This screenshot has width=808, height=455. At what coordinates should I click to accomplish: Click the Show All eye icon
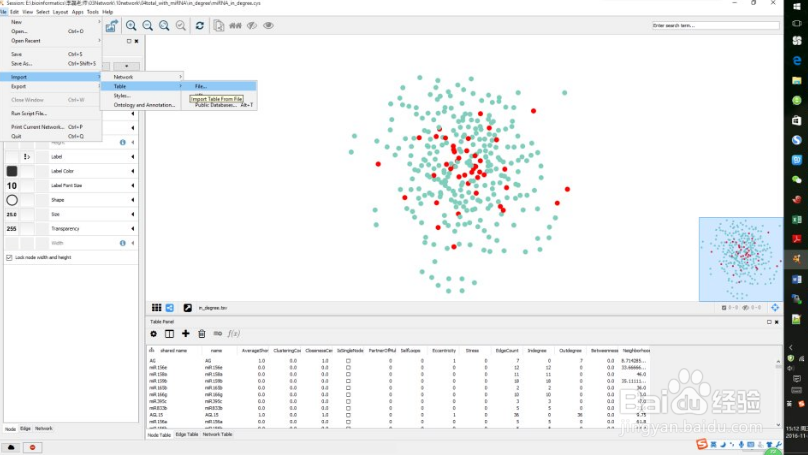[268, 25]
